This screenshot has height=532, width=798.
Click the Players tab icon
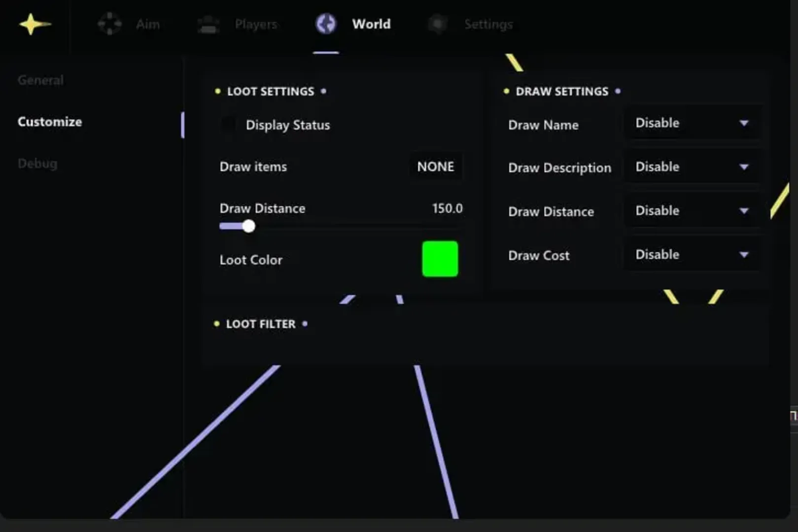coord(208,24)
